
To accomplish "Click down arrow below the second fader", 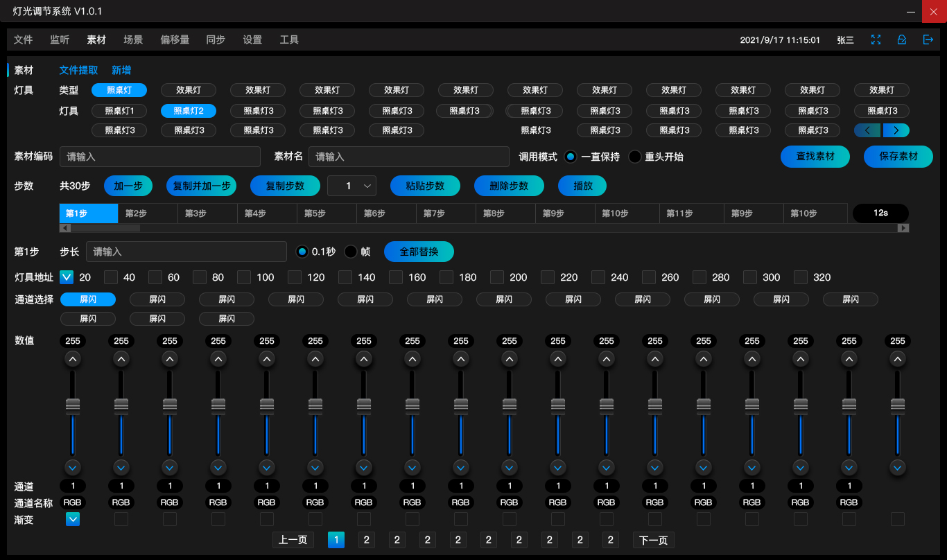I will point(121,466).
